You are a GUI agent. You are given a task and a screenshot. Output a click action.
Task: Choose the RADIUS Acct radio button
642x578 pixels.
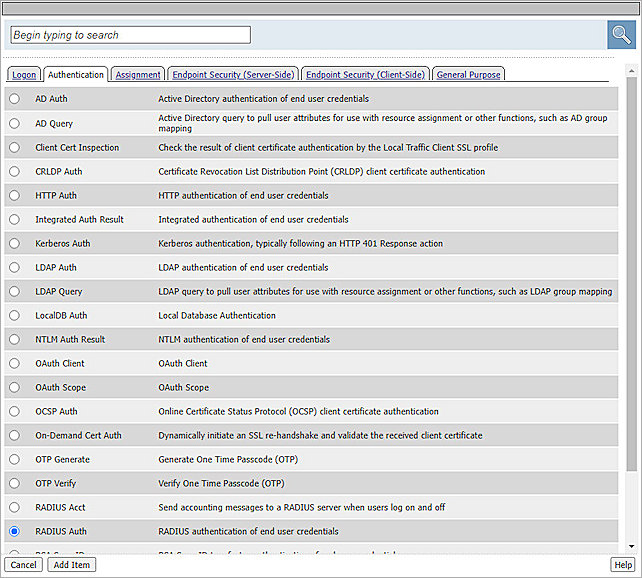[x=14, y=507]
